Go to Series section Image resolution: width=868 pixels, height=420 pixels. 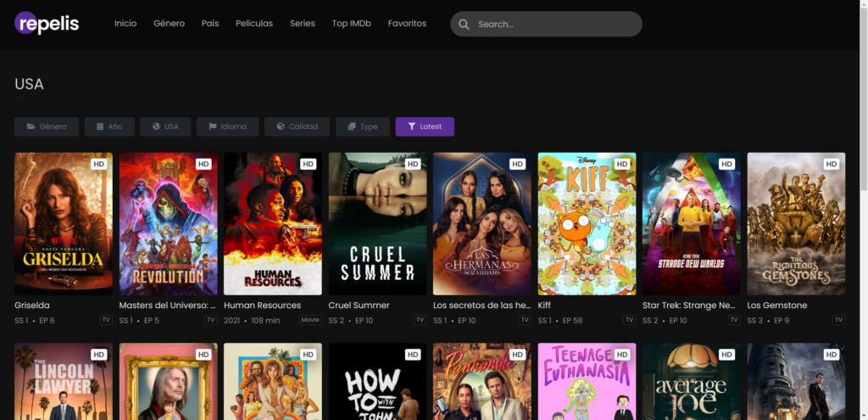pos(303,23)
